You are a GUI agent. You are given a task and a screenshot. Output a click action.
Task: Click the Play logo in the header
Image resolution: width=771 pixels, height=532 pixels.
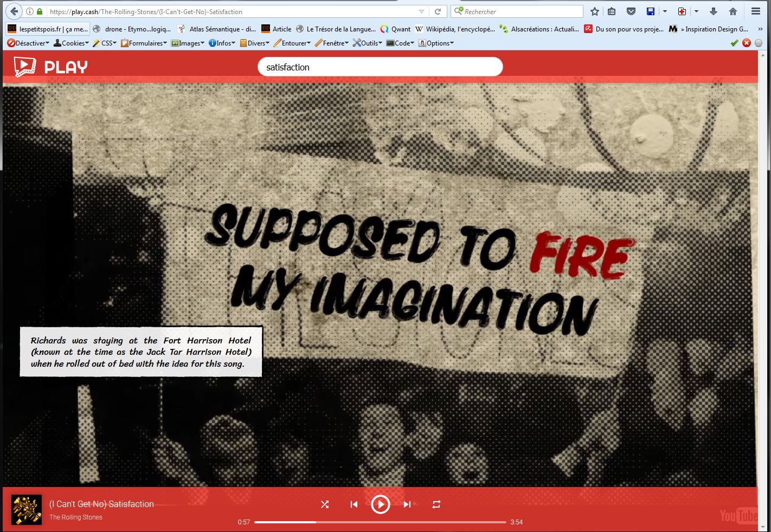coord(51,67)
